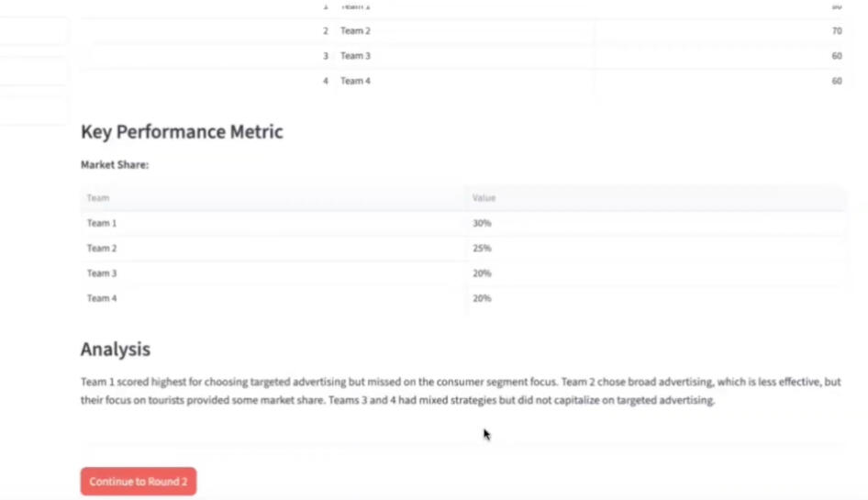This screenshot has height=500, width=868.
Task: Click the Market Share label
Action: [115, 165]
